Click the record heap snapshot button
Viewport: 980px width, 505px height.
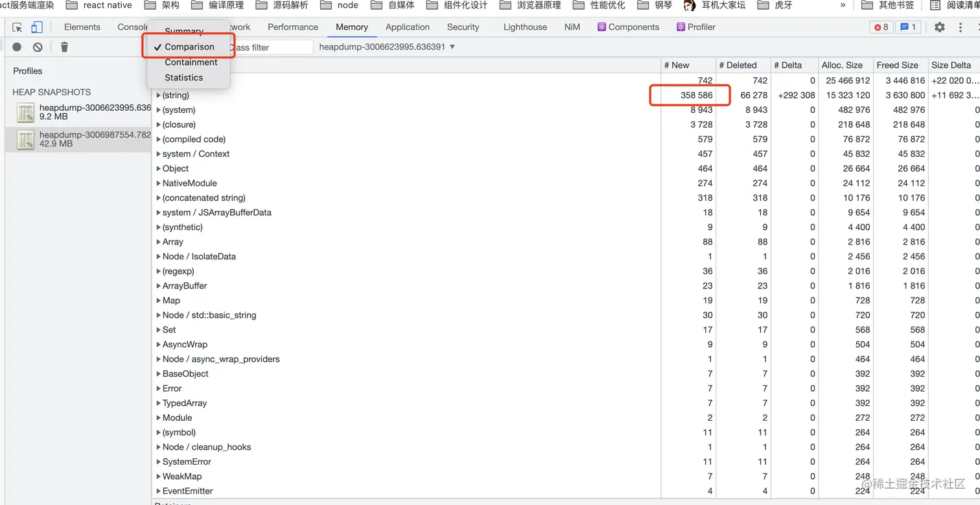click(x=17, y=47)
